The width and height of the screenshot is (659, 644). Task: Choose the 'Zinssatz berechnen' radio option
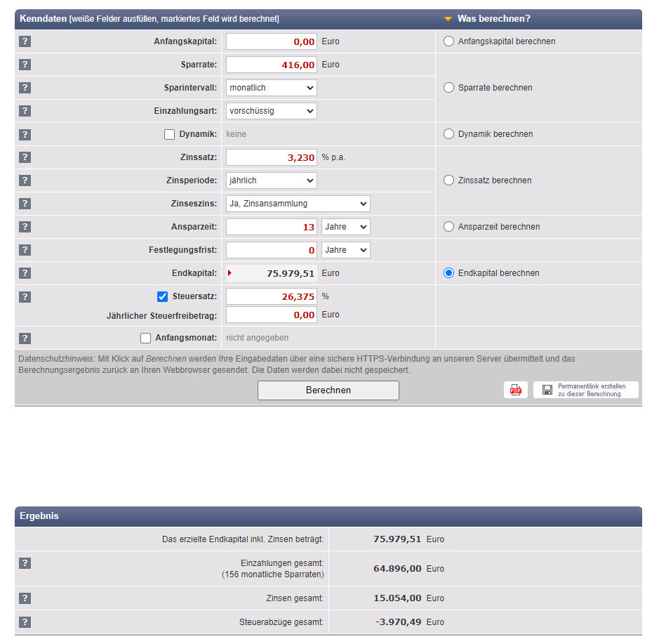(449, 180)
